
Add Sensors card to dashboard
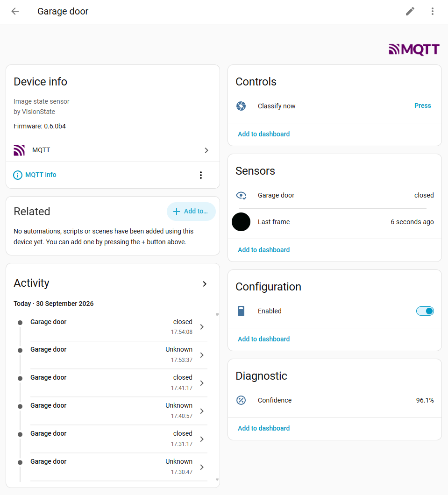point(263,250)
